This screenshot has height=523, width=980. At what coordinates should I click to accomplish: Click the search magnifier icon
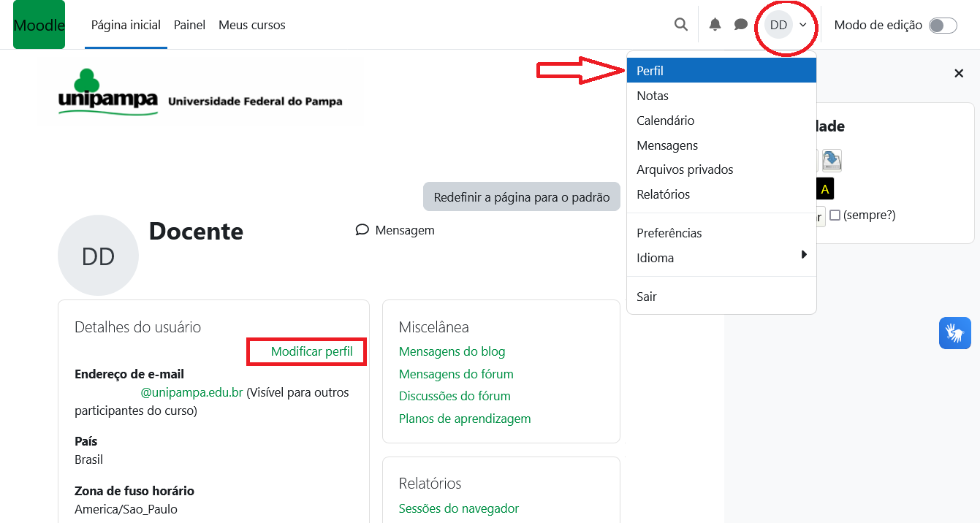coord(680,25)
